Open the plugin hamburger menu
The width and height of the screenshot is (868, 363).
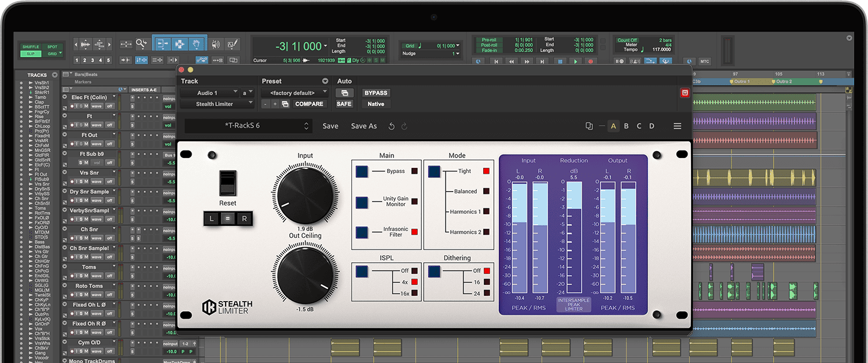pos(677,126)
